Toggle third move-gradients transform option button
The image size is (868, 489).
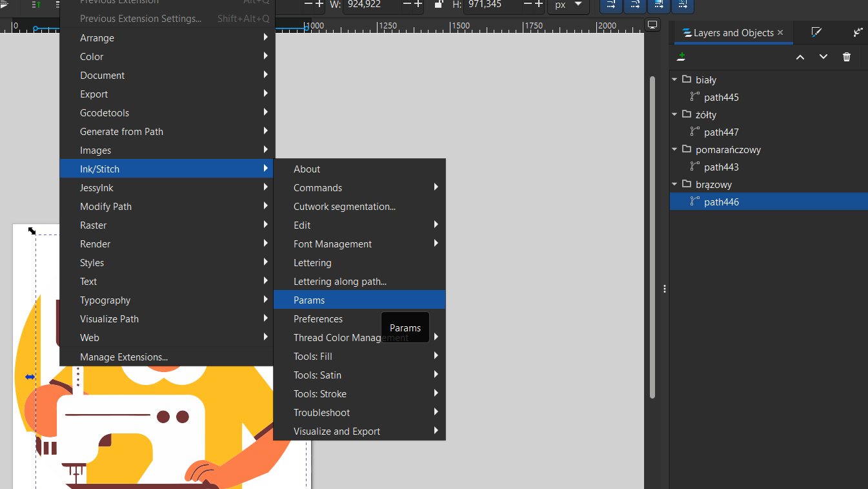coord(659,6)
